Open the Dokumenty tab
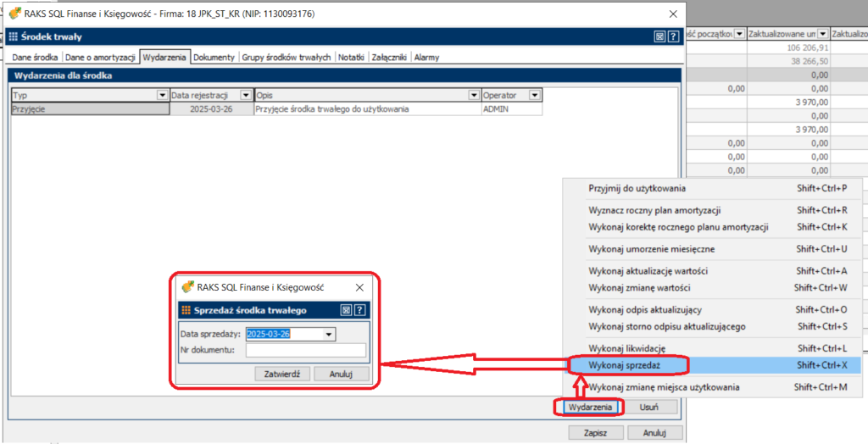 pos(214,57)
